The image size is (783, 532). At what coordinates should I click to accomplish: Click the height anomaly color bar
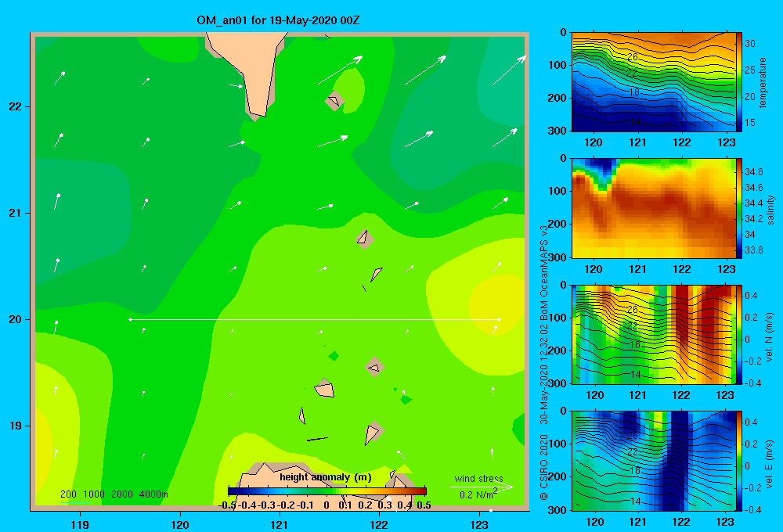click(x=327, y=491)
